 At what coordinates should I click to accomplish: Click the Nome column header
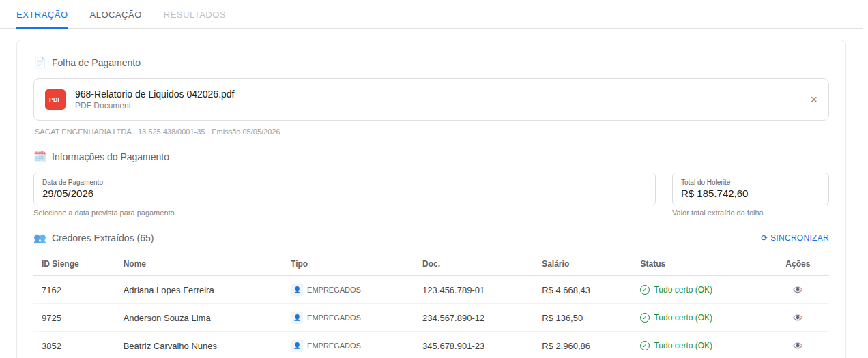134,264
